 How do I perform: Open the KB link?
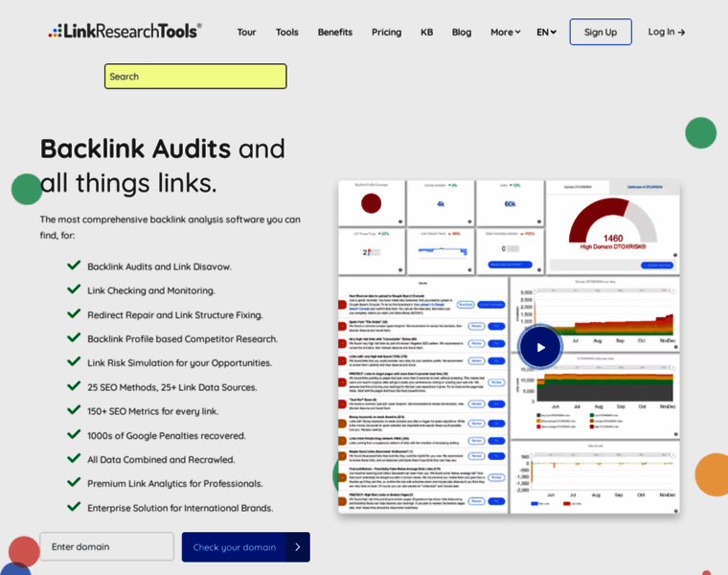pyautogui.click(x=426, y=32)
